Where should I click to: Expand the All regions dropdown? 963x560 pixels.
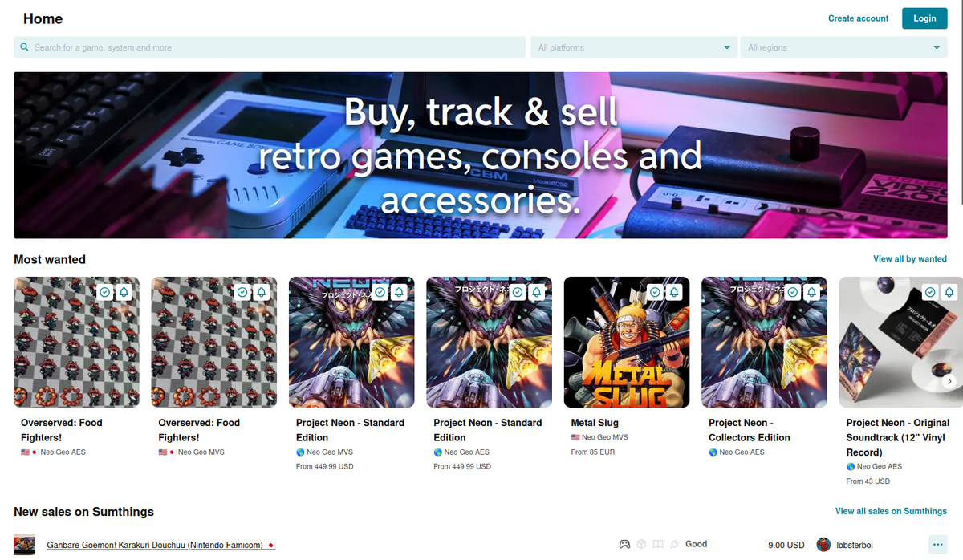click(x=843, y=47)
